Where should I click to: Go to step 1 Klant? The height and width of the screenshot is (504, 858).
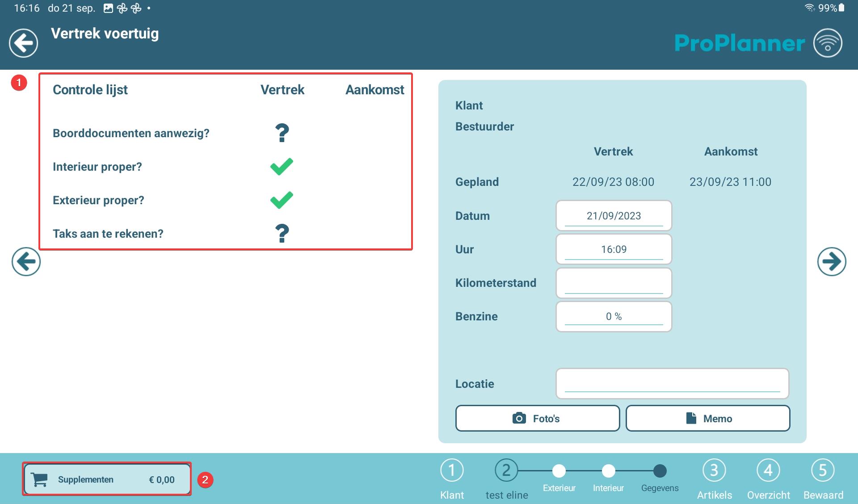[452, 470]
